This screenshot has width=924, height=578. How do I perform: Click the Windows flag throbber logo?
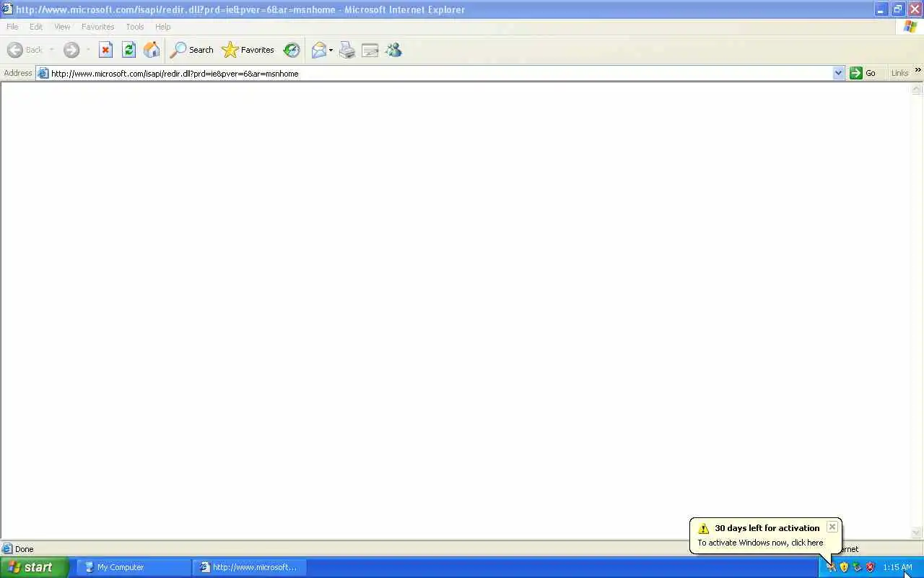point(910,27)
